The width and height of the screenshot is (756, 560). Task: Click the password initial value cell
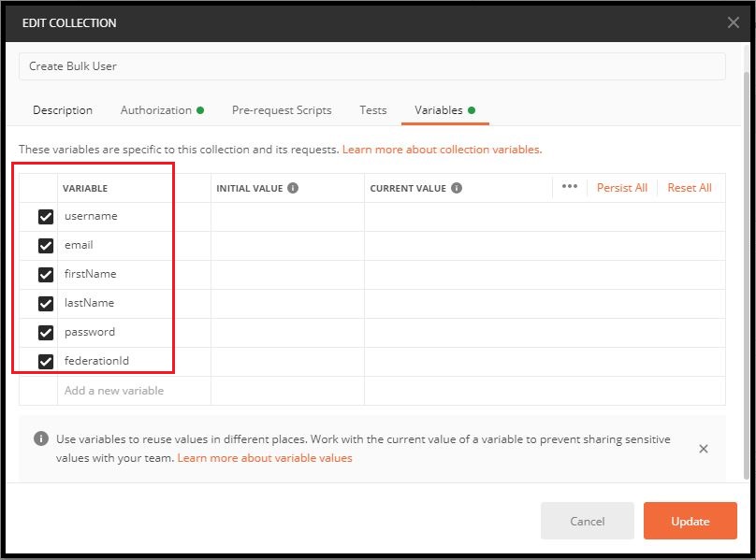(287, 333)
